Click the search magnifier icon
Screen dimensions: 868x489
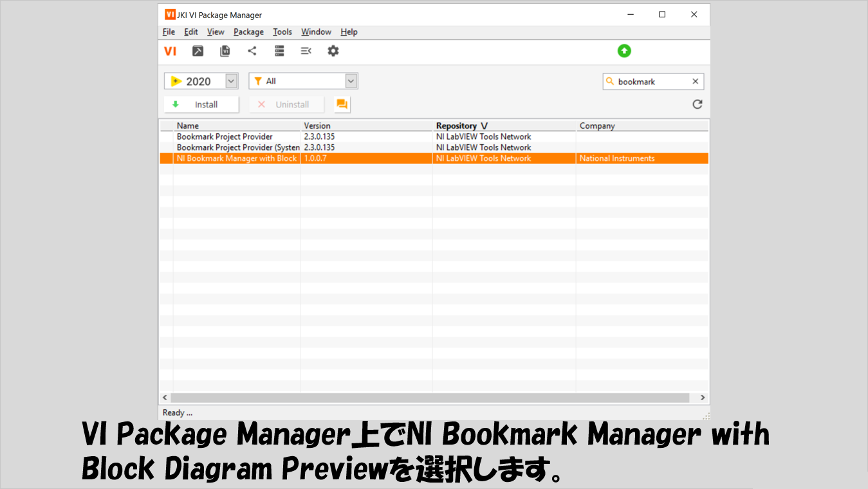coord(610,82)
